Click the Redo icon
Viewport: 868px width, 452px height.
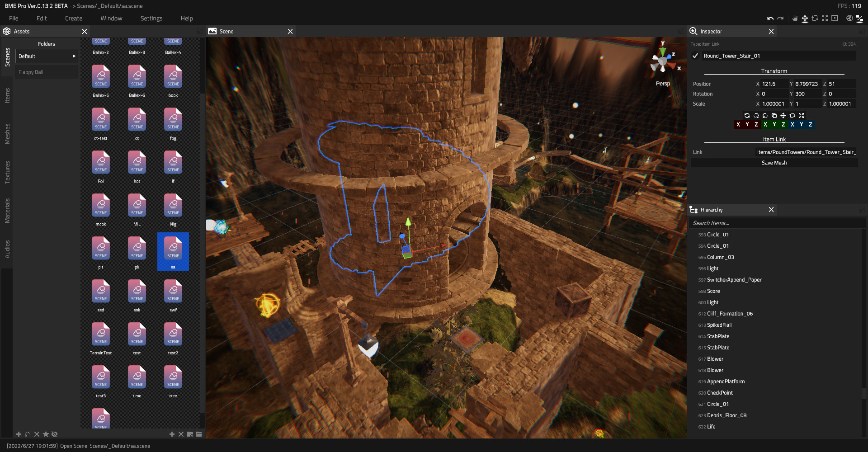point(781,18)
